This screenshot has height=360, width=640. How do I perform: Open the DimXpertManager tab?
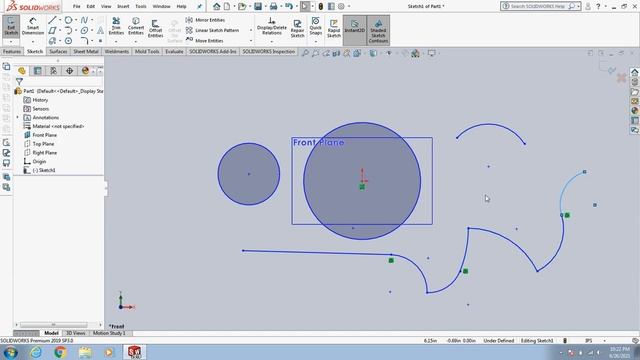(69, 71)
